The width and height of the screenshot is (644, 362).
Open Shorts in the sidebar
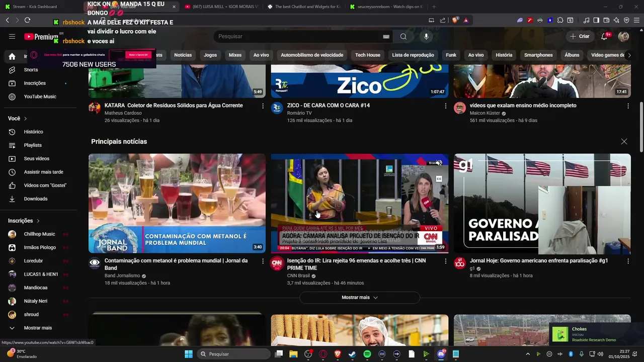pyautogui.click(x=39, y=70)
